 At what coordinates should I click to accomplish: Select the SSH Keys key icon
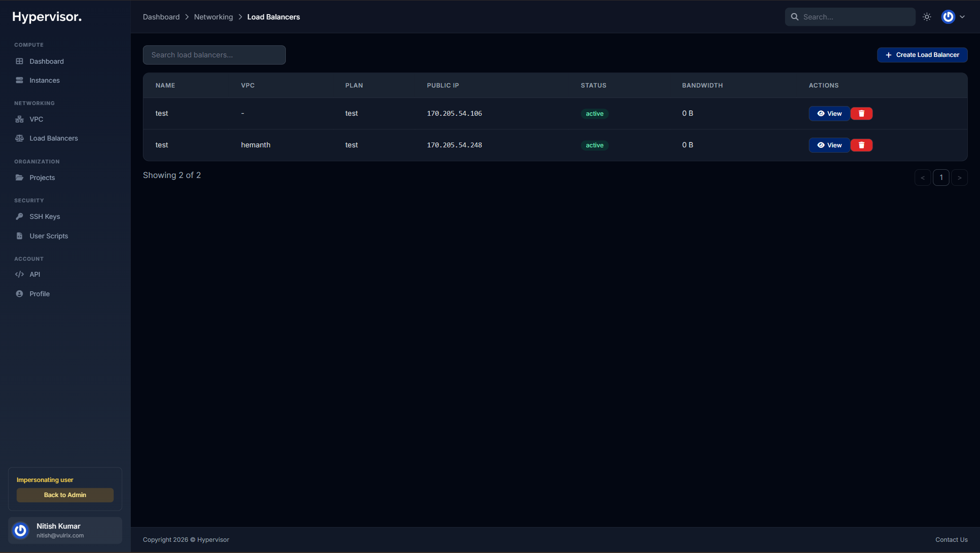click(x=19, y=216)
